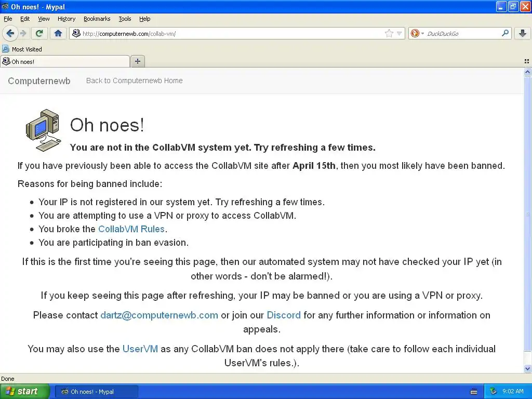The width and height of the screenshot is (532, 399).
Task: Click the 'April 15th' bold text
Action: point(314,166)
